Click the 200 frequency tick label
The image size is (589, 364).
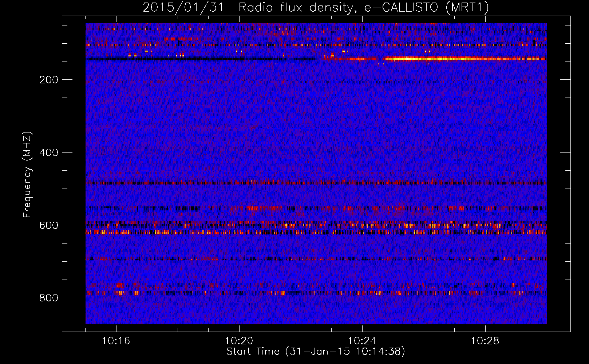tap(49, 80)
